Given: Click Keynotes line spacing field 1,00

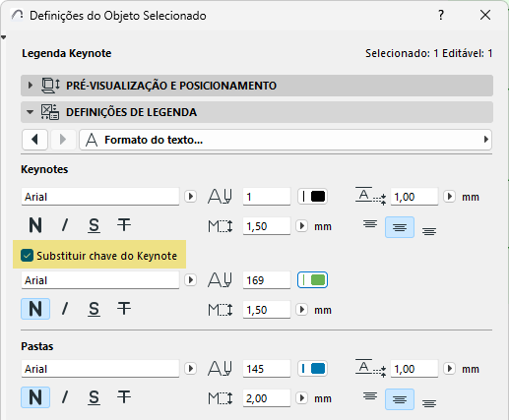Looking at the screenshot, I should click(414, 197).
